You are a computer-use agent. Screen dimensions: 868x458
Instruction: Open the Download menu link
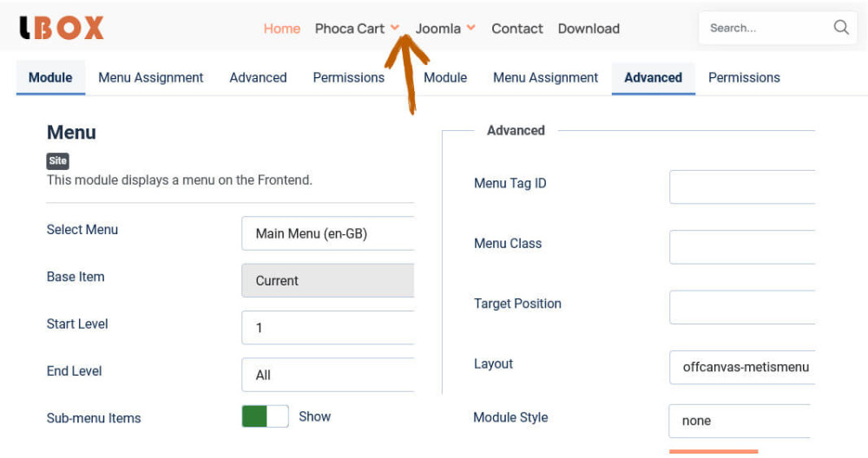[x=589, y=29]
